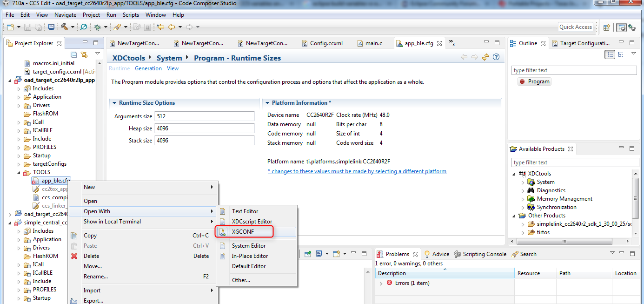The height and width of the screenshot is (304, 644).
Task: Open the Search tool
Action: (x=83, y=27)
